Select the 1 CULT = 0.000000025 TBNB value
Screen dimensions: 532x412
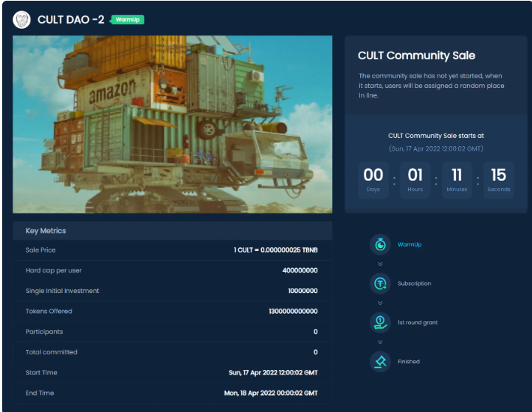click(x=275, y=250)
